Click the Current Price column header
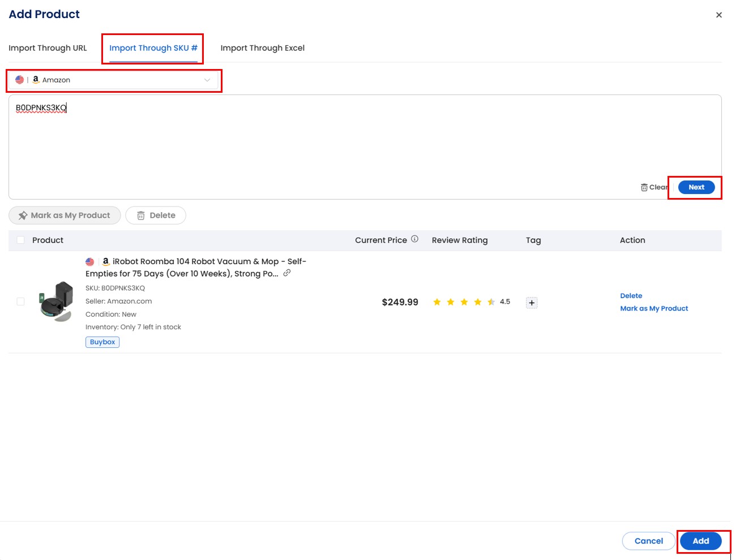 coord(381,240)
